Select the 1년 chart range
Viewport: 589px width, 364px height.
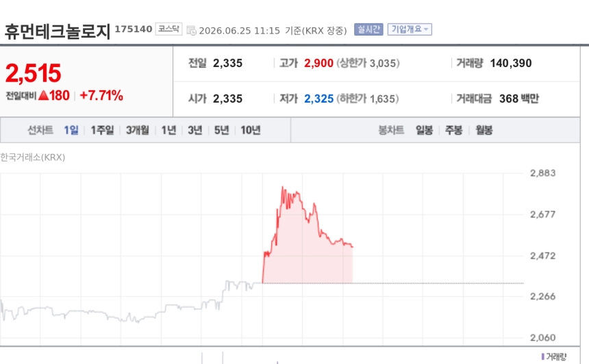[x=168, y=130]
